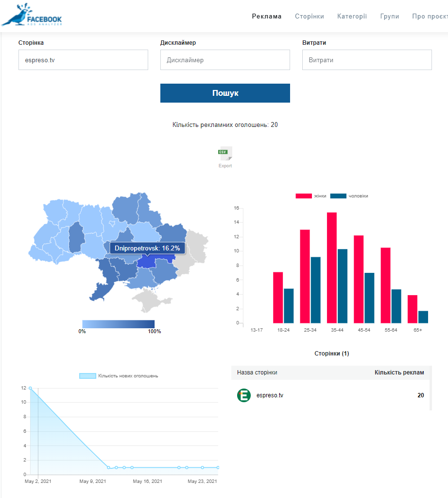Sort by the Кількість реклам column header

[399, 373]
